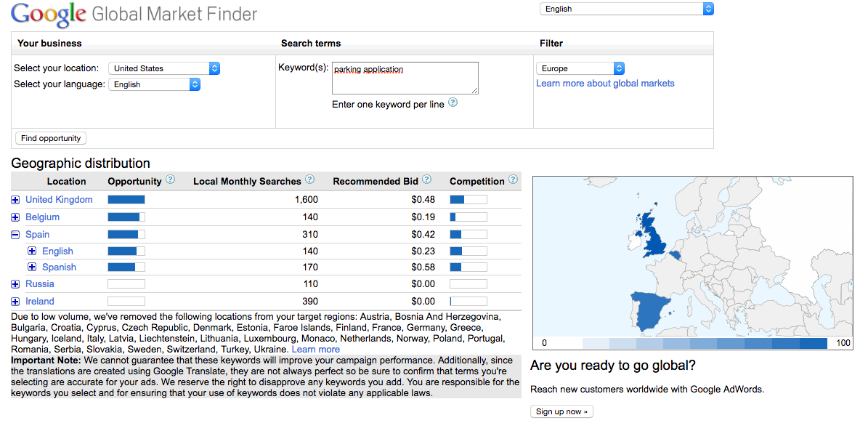Click the Ireland competition bar
Viewport: 868px width, 423px height.
(x=469, y=302)
